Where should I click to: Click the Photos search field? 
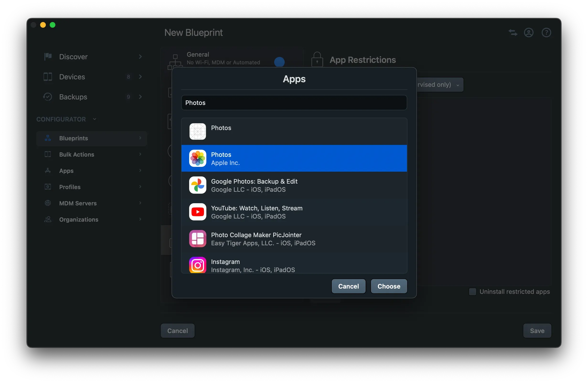tap(294, 102)
